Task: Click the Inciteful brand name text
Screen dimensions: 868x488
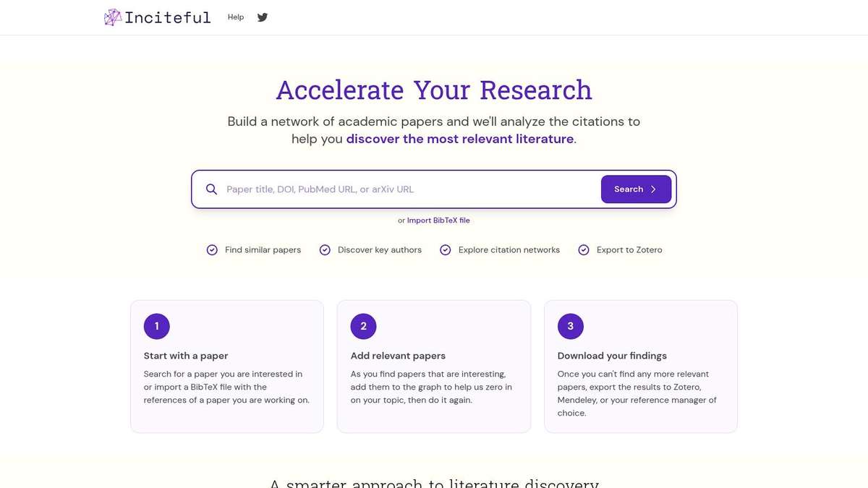Action: pyautogui.click(x=167, y=17)
